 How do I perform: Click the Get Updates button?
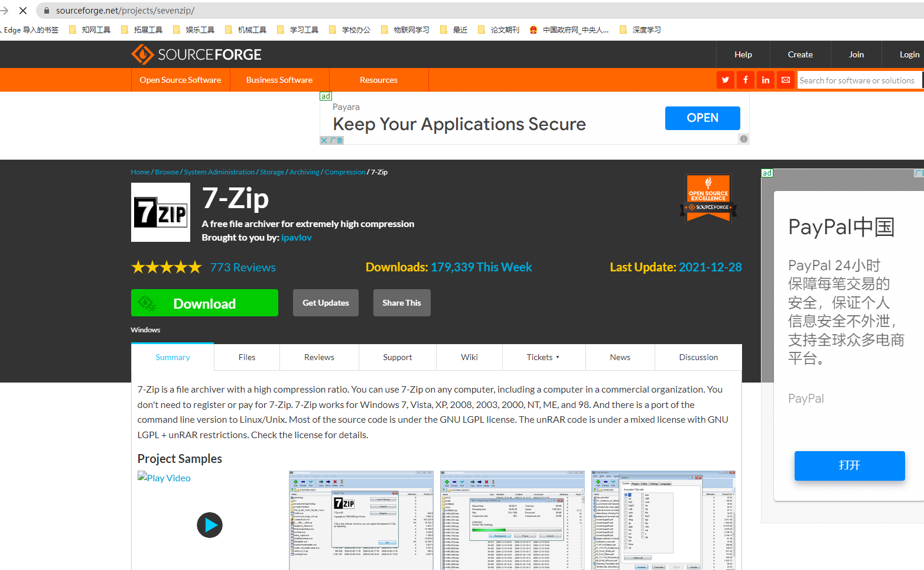pyautogui.click(x=326, y=303)
